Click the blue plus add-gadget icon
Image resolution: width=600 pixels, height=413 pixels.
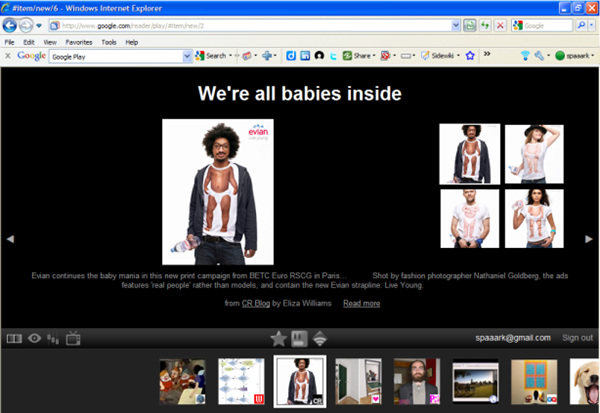click(267, 56)
